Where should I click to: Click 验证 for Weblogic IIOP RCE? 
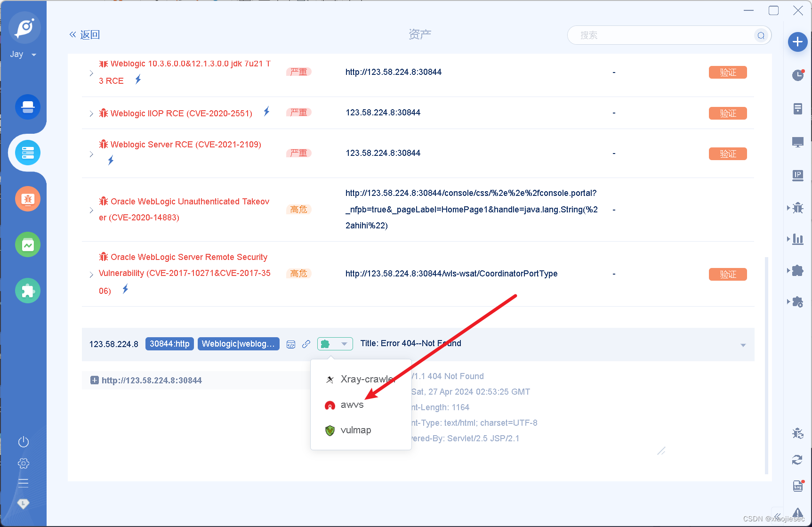728,114
